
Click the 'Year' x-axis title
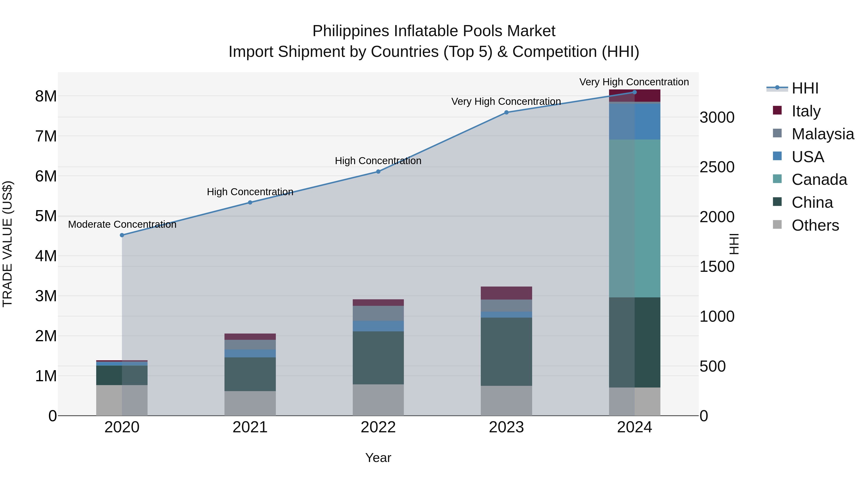[x=378, y=458]
